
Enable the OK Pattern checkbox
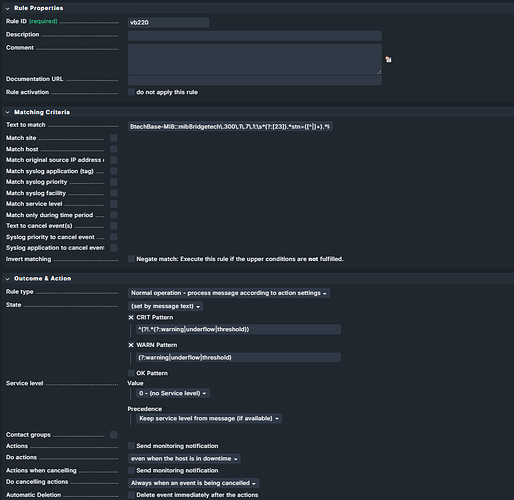[x=131, y=373]
